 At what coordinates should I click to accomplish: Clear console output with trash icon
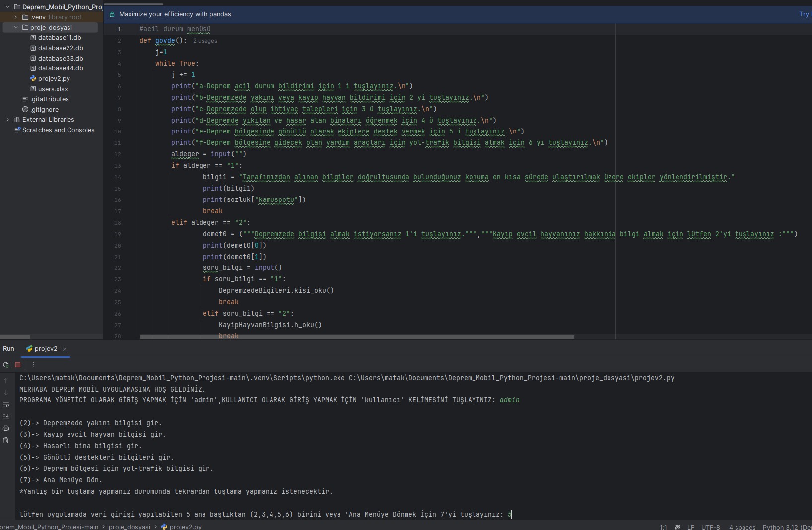(6, 440)
